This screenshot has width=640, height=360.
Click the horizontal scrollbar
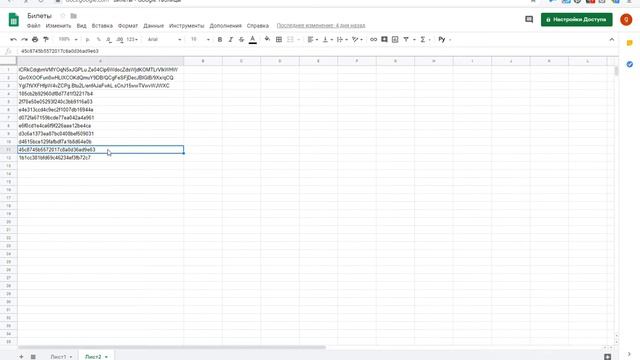coord(171,348)
